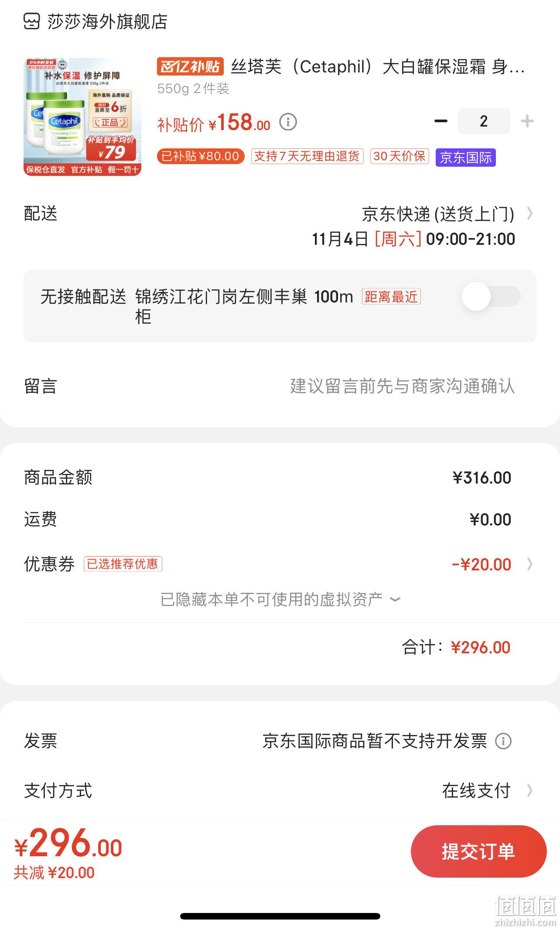Tap the 留言 message input field
Image resolution: width=560 pixels, height=930 pixels.
click(280, 386)
